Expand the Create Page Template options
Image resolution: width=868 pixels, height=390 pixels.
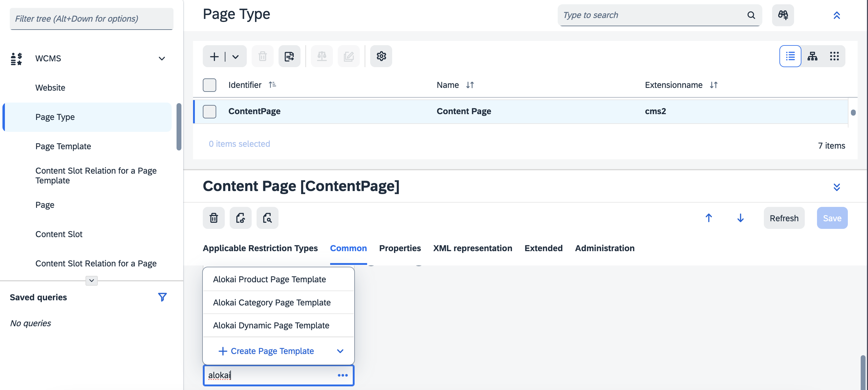340,351
